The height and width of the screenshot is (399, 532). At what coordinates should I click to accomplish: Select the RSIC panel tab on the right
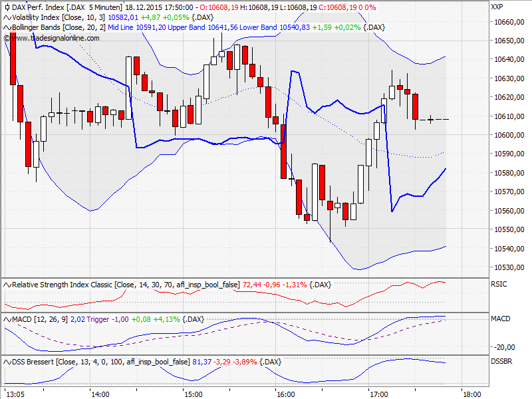pyautogui.click(x=500, y=284)
